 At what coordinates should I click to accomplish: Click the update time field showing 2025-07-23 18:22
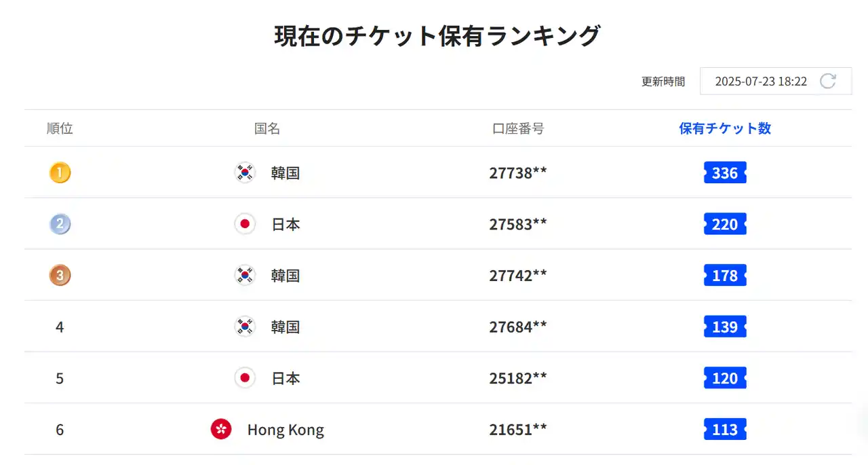761,81
